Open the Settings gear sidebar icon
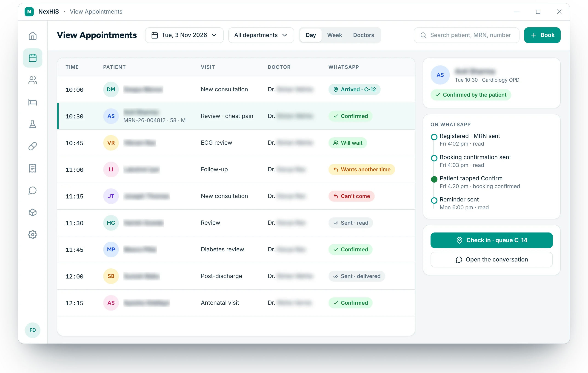The image size is (588, 373). pos(32,235)
